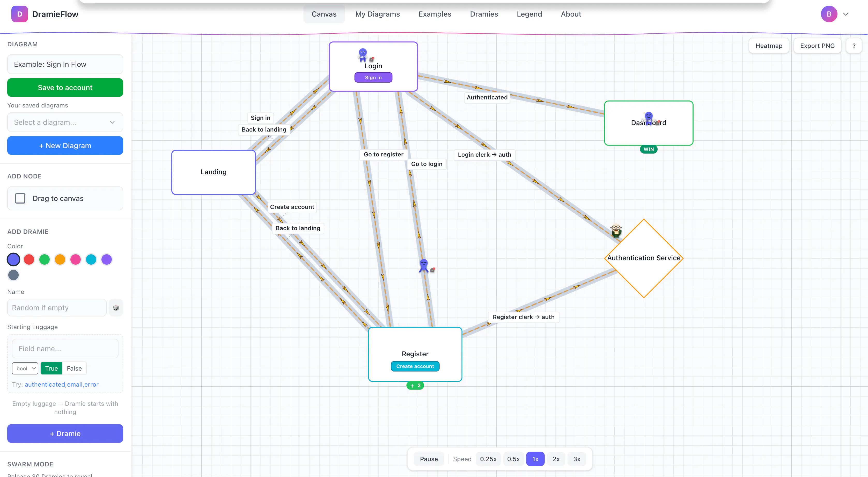Pick the pink Dramie color swatch
Screen dimensions: 868x477
(x=76, y=259)
